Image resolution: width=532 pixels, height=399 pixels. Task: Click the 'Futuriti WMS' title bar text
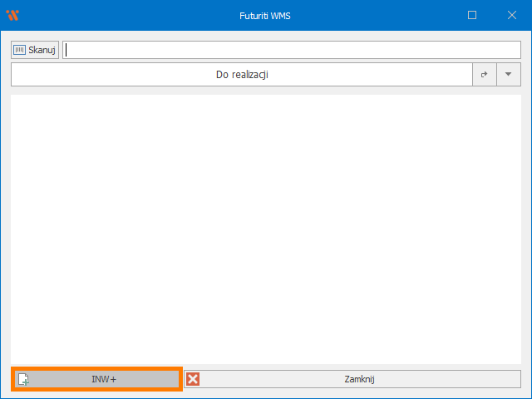pos(266,15)
